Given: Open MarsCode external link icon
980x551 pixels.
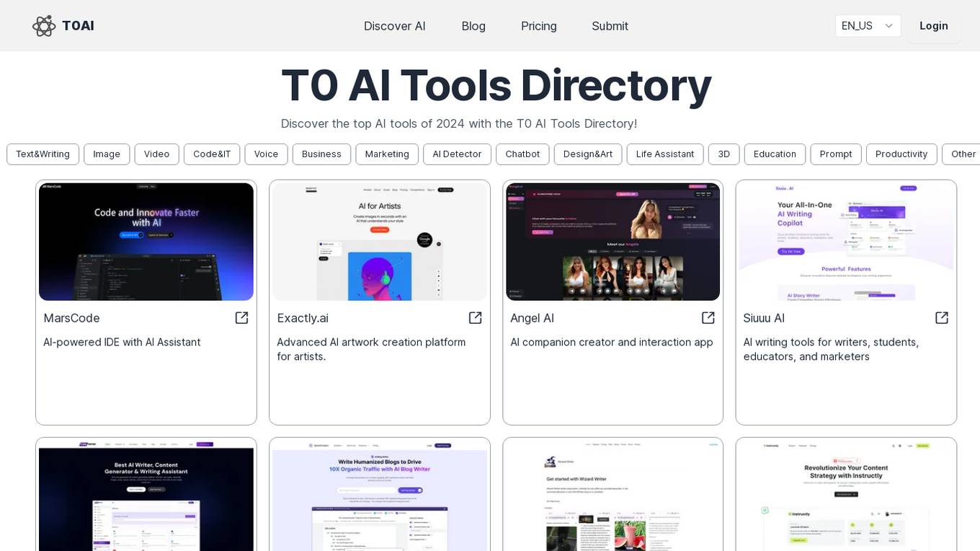Looking at the screenshot, I should click(241, 318).
